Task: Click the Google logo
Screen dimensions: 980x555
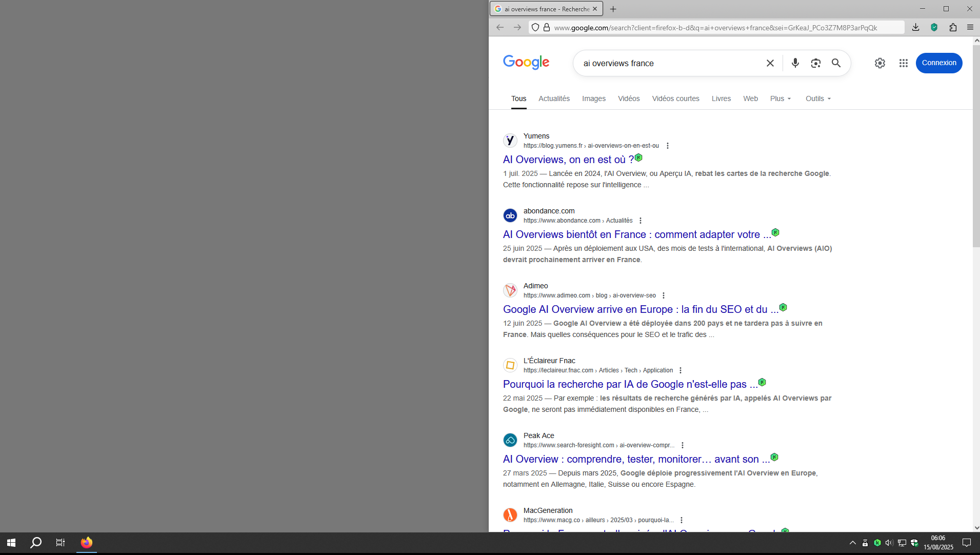Action: [x=526, y=63]
